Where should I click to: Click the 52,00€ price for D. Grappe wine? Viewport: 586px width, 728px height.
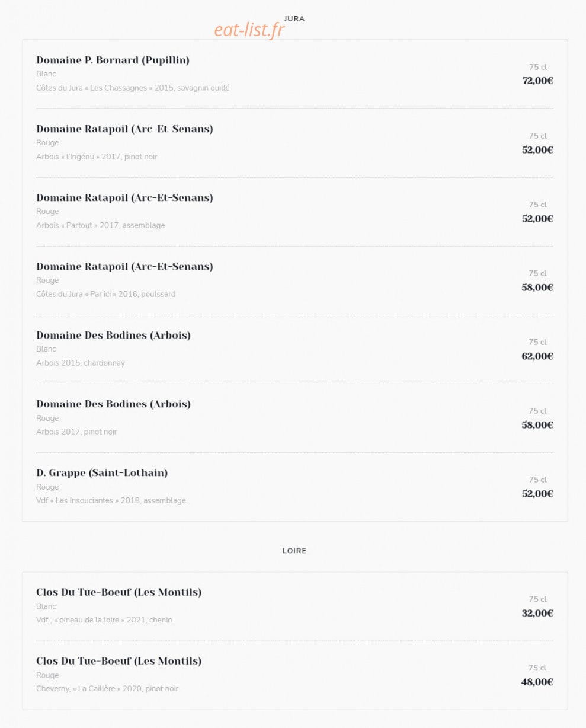(537, 493)
